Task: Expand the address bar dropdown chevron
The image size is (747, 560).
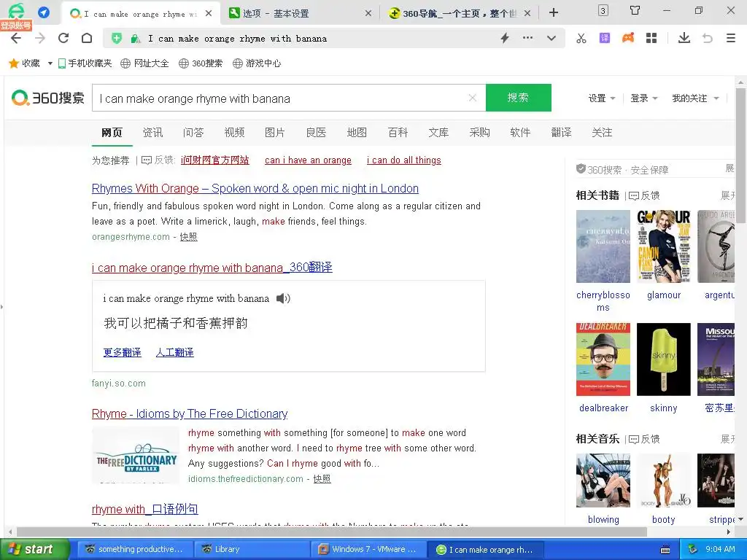Action: [551, 38]
